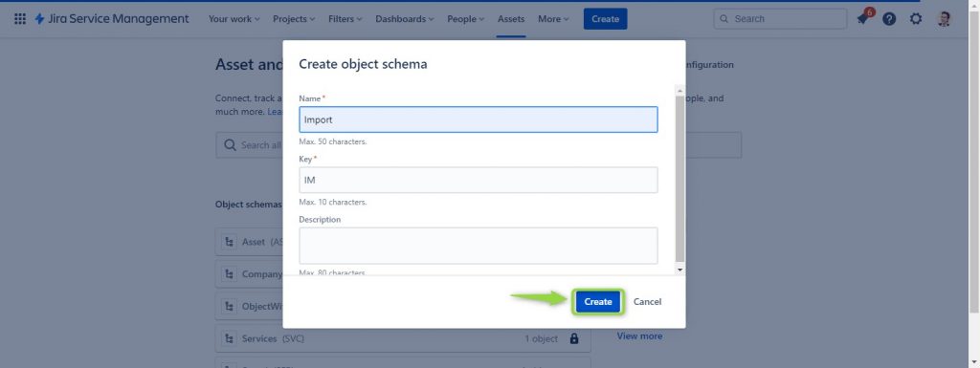
Task: Open the People menu
Action: (466, 19)
